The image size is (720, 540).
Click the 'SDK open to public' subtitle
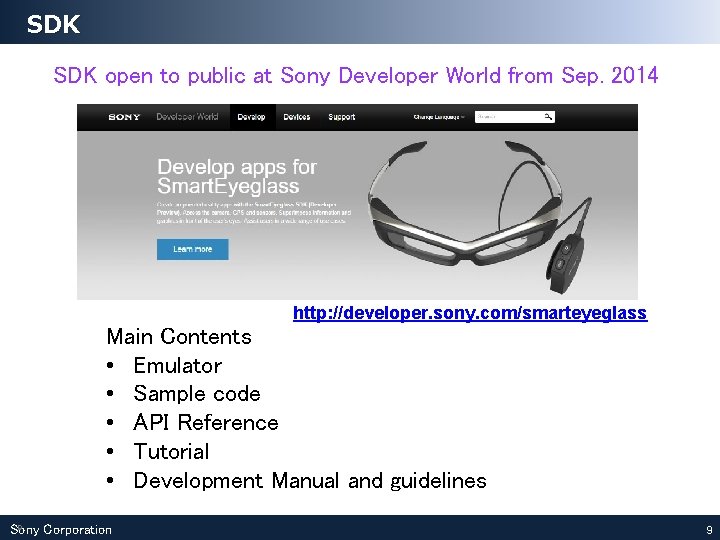pos(356,76)
